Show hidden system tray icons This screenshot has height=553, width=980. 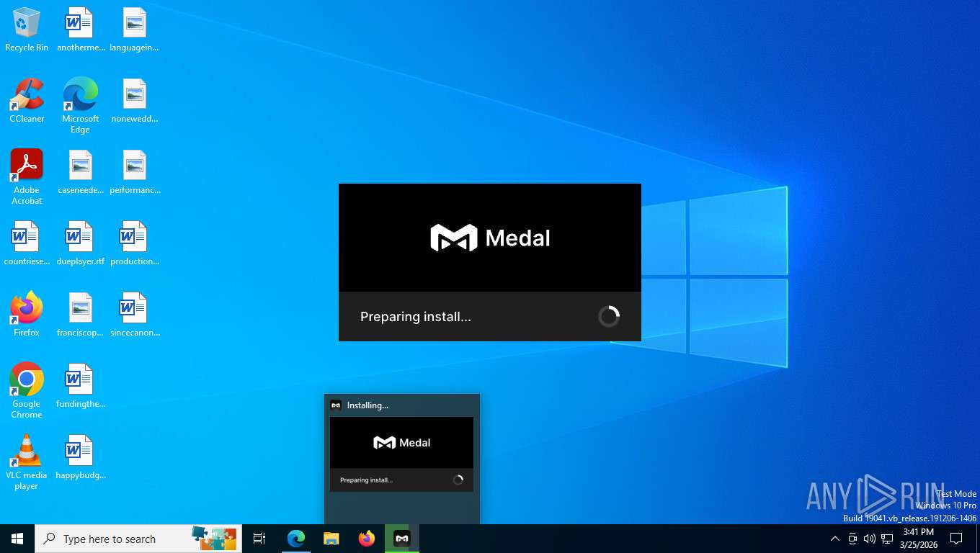(x=834, y=538)
